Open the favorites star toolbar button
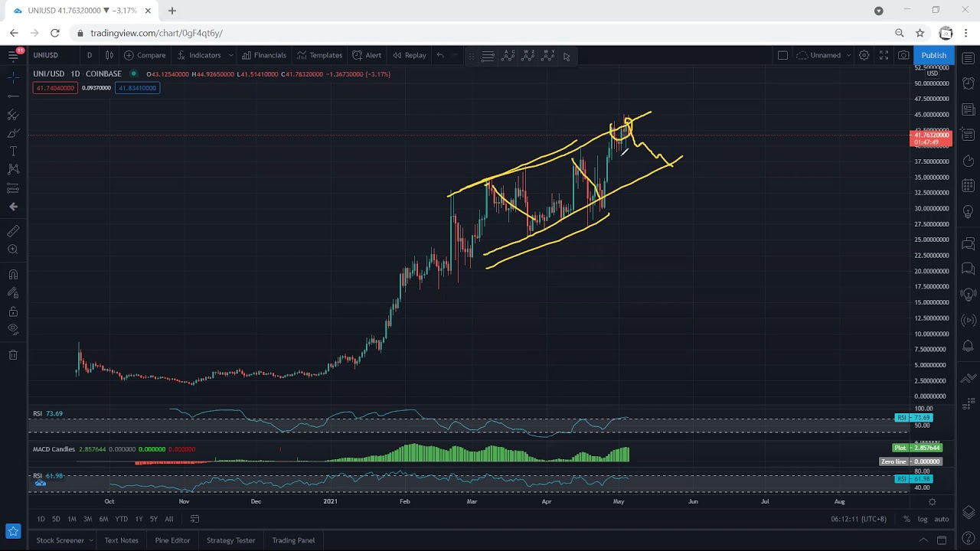 pos(13,530)
